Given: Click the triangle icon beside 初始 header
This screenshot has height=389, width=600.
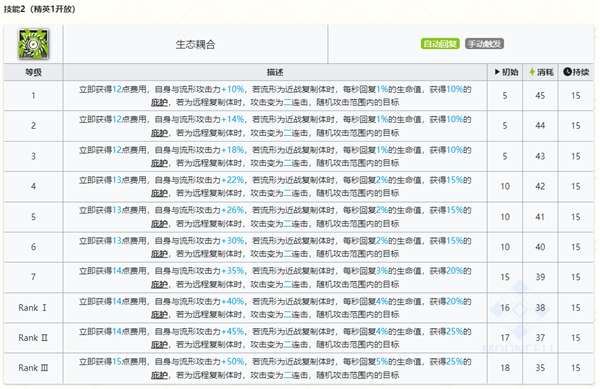Looking at the screenshot, I should click(x=497, y=72).
